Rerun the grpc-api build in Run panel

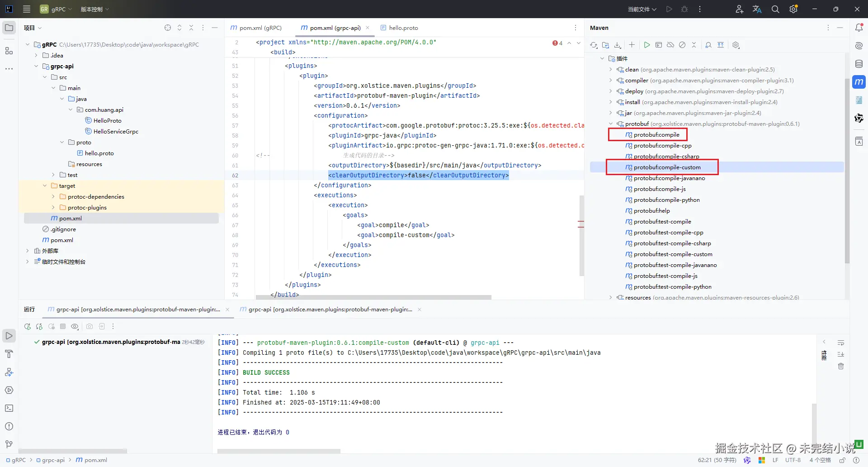click(x=28, y=326)
